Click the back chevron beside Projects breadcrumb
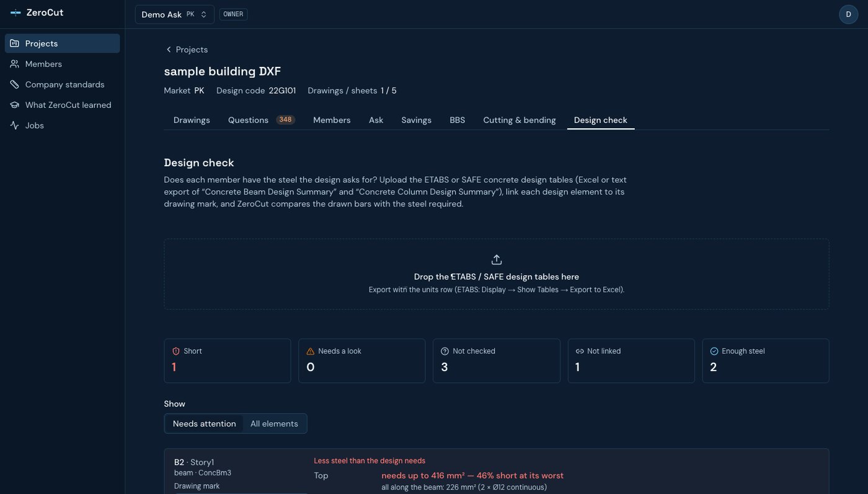868x494 pixels. pos(168,50)
